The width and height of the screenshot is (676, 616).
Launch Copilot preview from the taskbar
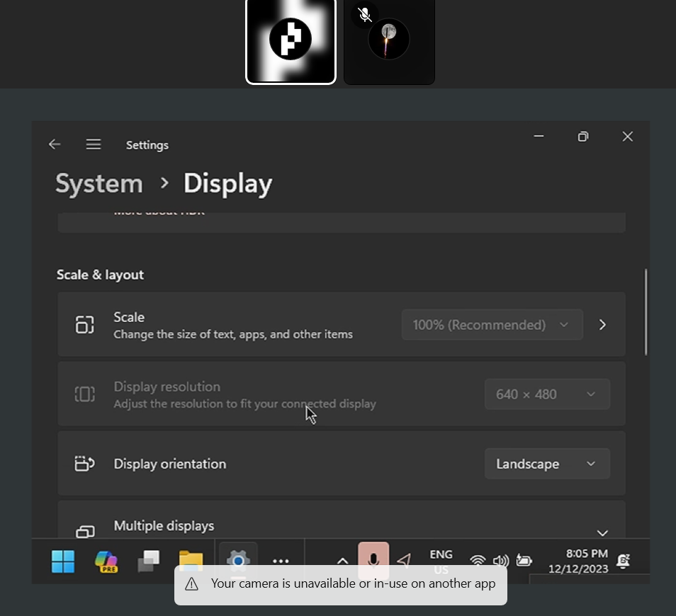point(106,561)
